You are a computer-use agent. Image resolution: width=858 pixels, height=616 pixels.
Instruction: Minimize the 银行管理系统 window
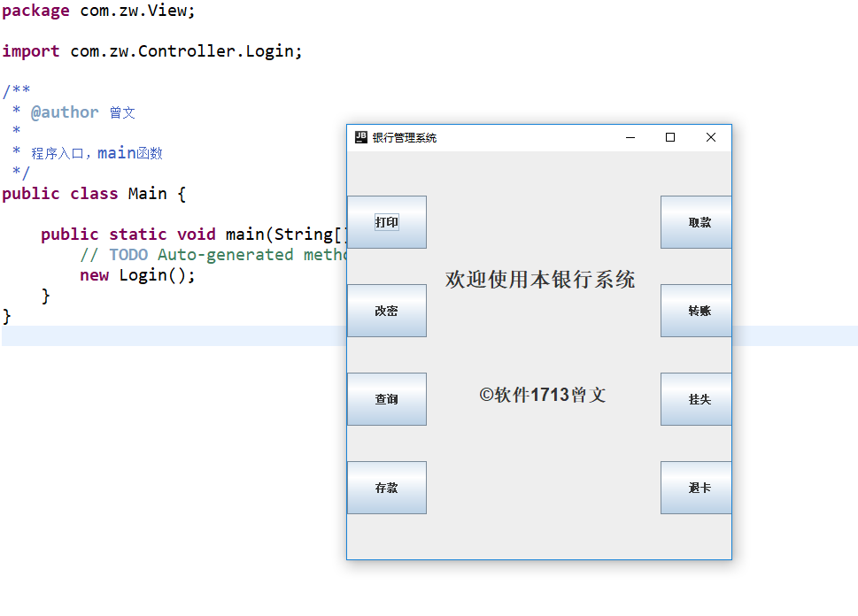630,137
